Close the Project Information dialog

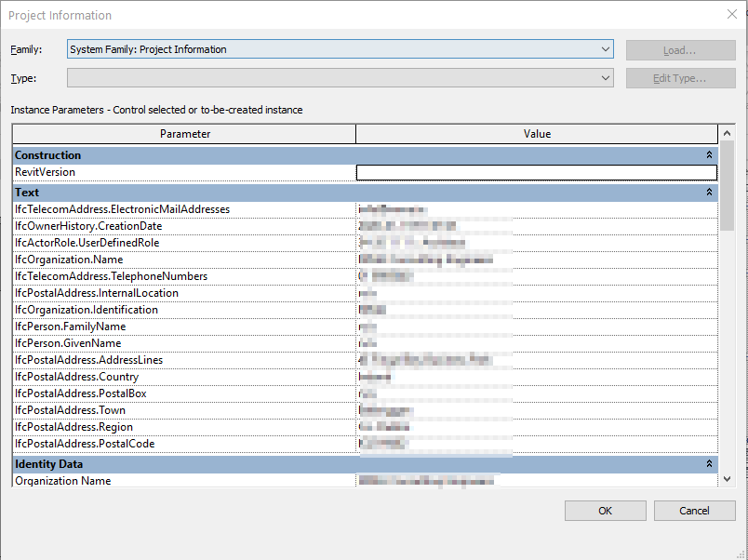731,15
